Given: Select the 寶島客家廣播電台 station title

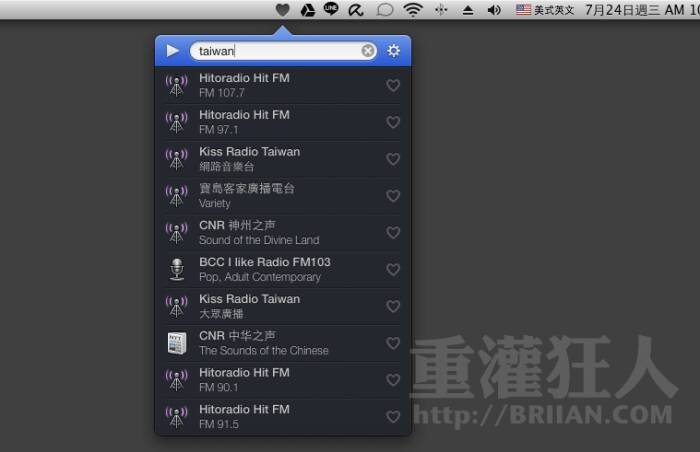Looking at the screenshot, I should coord(247,188).
